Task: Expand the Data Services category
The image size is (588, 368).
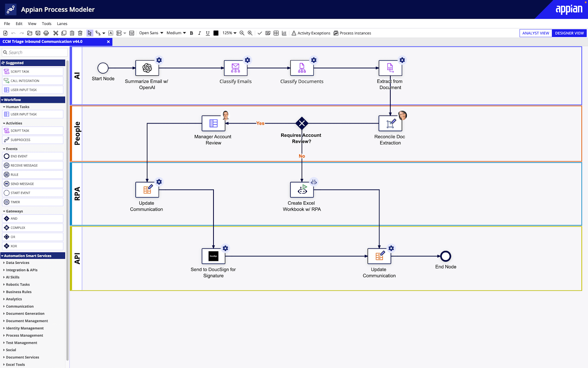Action: pos(17,263)
